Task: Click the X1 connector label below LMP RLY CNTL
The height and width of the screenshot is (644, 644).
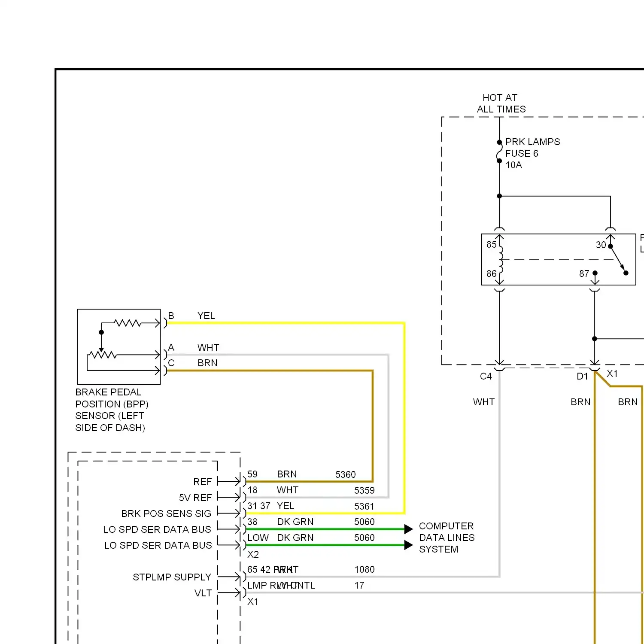Action: click(x=253, y=601)
